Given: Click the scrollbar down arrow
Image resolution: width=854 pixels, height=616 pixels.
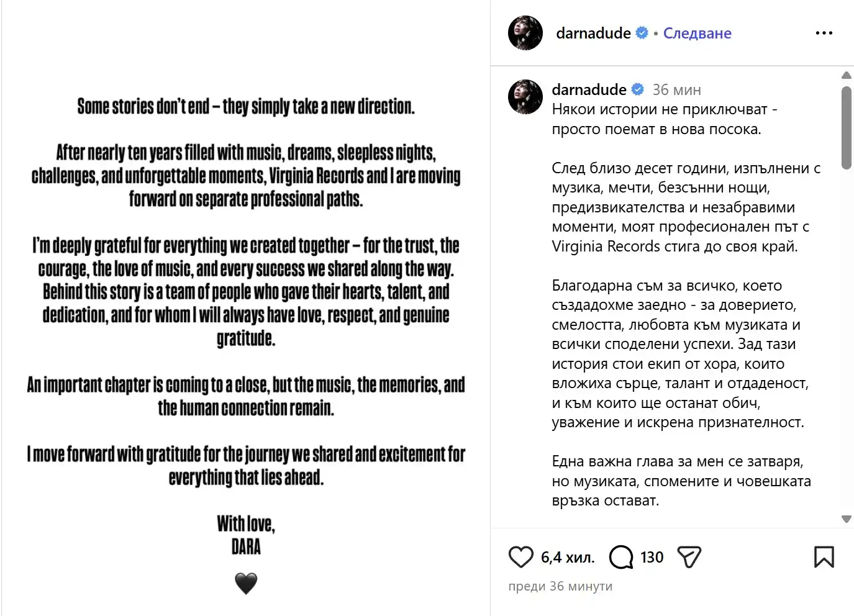Looking at the screenshot, I should pyautogui.click(x=846, y=519).
